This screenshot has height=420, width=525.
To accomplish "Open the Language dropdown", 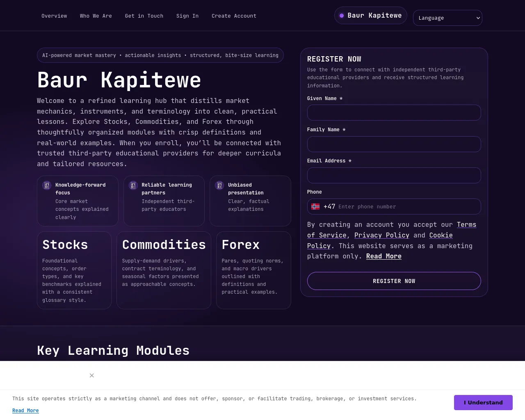I will [x=447, y=18].
